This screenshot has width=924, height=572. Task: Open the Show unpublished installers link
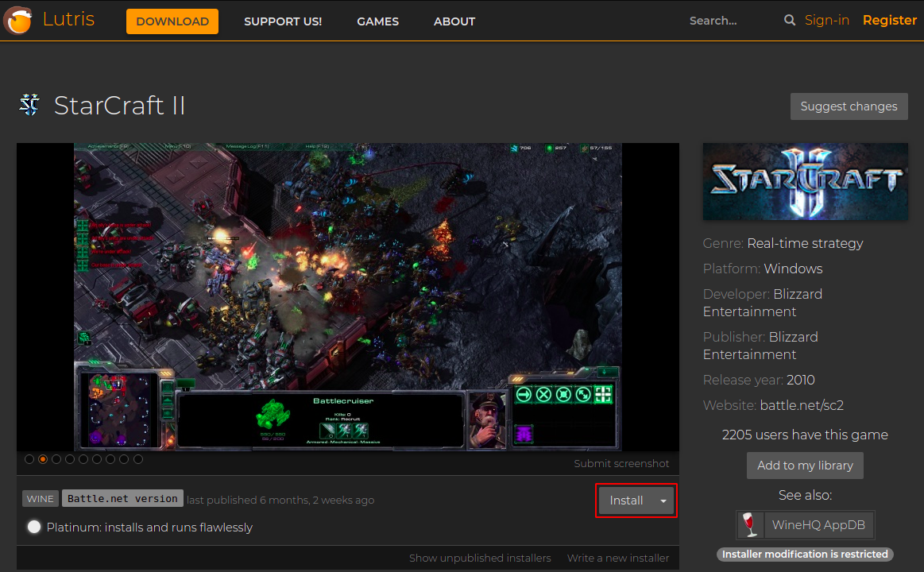480,558
